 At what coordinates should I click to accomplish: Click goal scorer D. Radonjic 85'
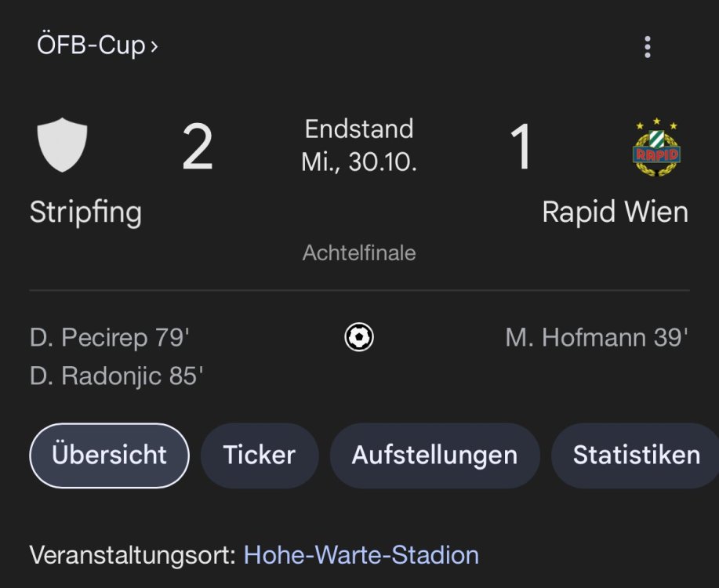[x=117, y=376]
